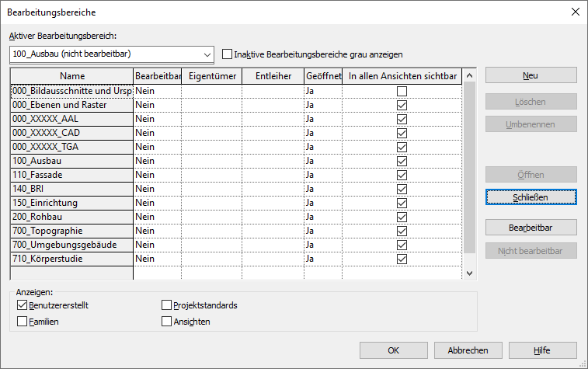Uncheck visibility for 100_Ausbau row
This screenshot has width=588, height=369.
pyautogui.click(x=402, y=161)
